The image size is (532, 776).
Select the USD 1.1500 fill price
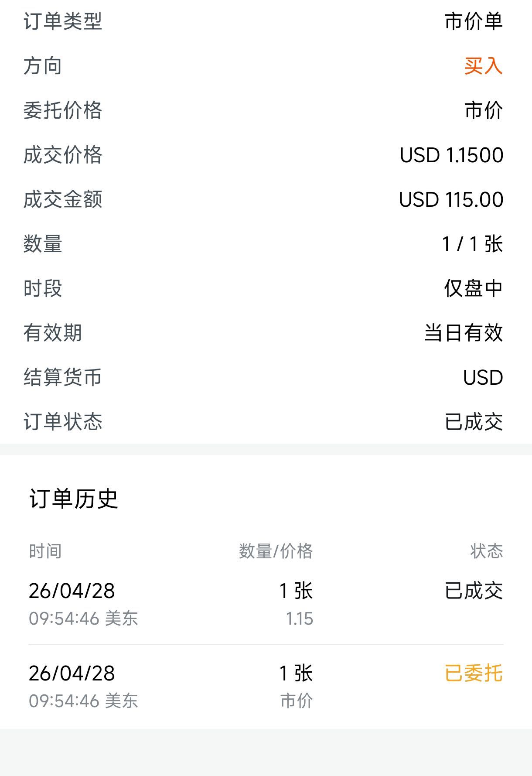(x=451, y=155)
